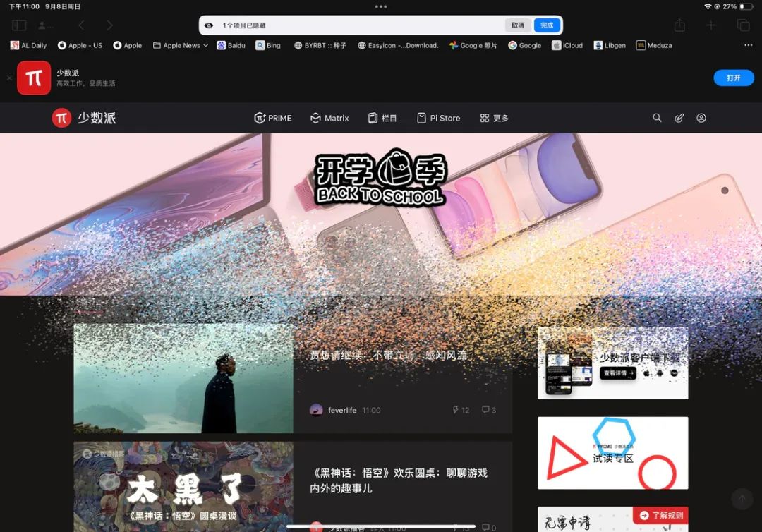762x532 pixels.
Task: Click the write/compose pen icon
Action: click(x=679, y=118)
